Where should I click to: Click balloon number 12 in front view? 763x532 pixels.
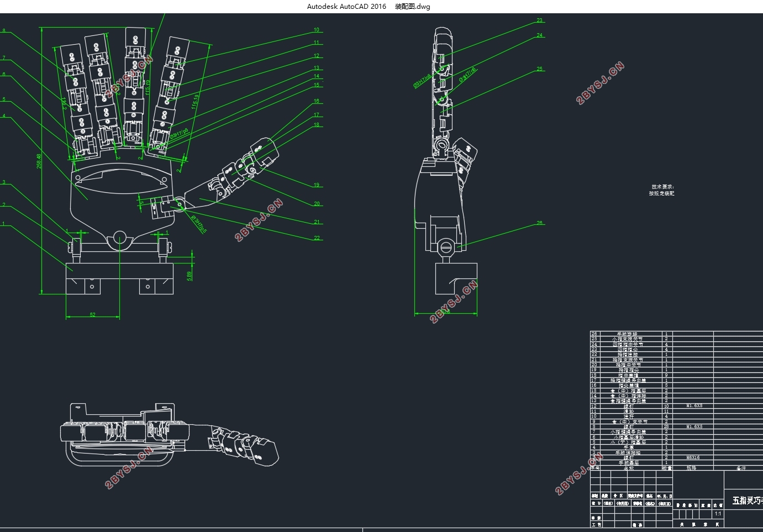[x=317, y=56]
